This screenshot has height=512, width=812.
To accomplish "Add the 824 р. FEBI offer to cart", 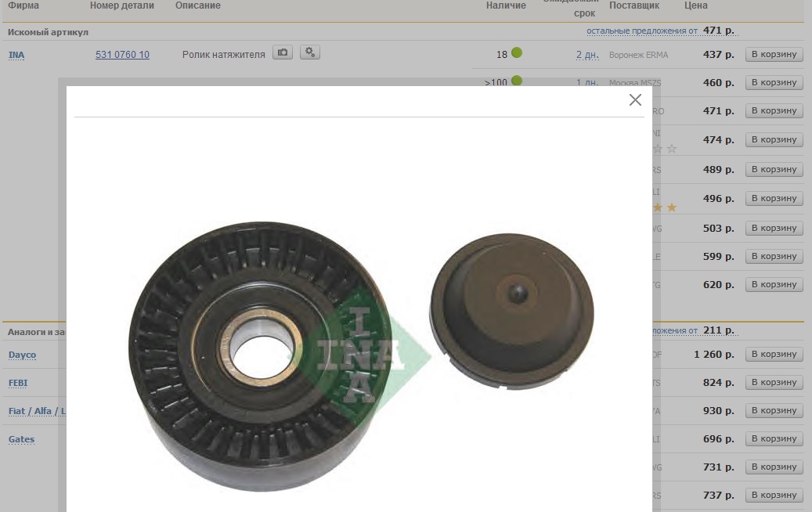I will coord(774,382).
